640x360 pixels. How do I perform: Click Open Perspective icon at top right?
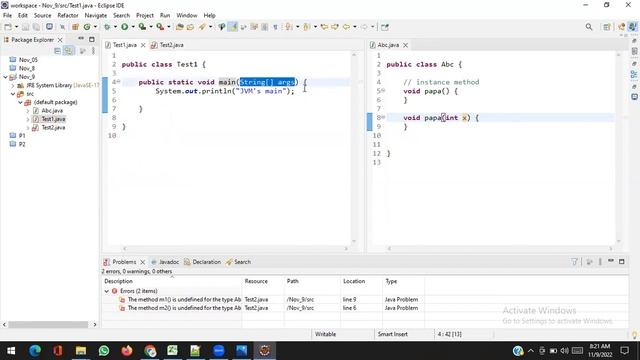coord(607,27)
